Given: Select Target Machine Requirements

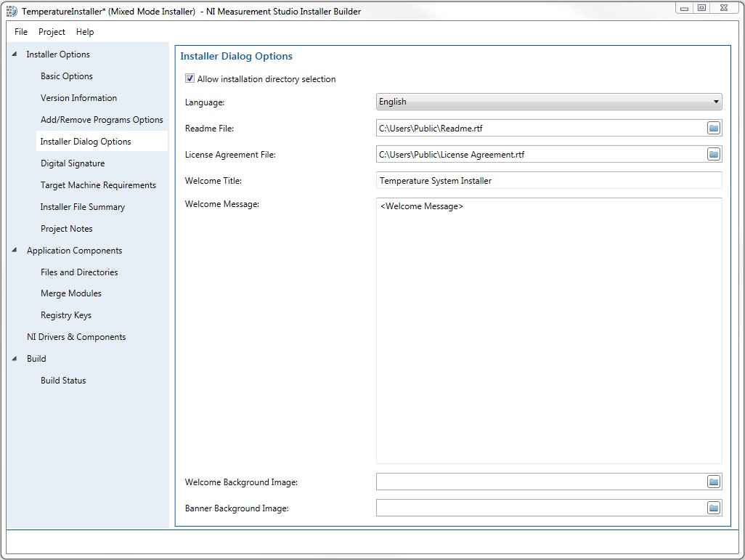Looking at the screenshot, I should tap(98, 184).
